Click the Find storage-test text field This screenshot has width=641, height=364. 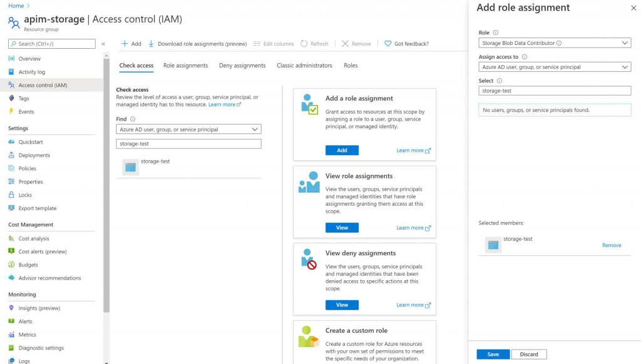(188, 144)
